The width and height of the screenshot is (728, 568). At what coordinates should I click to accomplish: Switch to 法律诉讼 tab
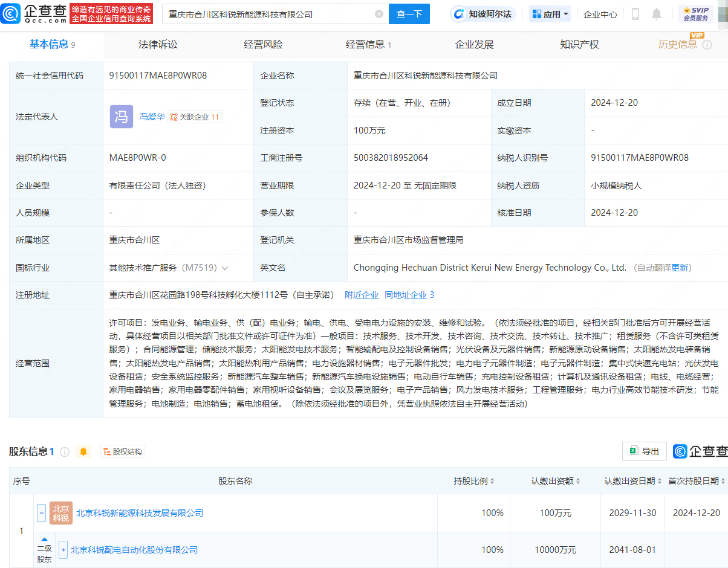click(158, 44)
